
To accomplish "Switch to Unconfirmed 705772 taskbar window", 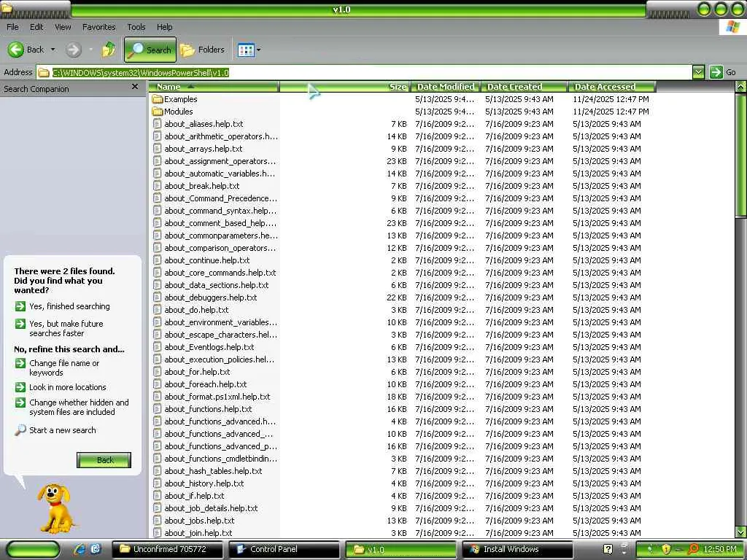I will point(167,550).
